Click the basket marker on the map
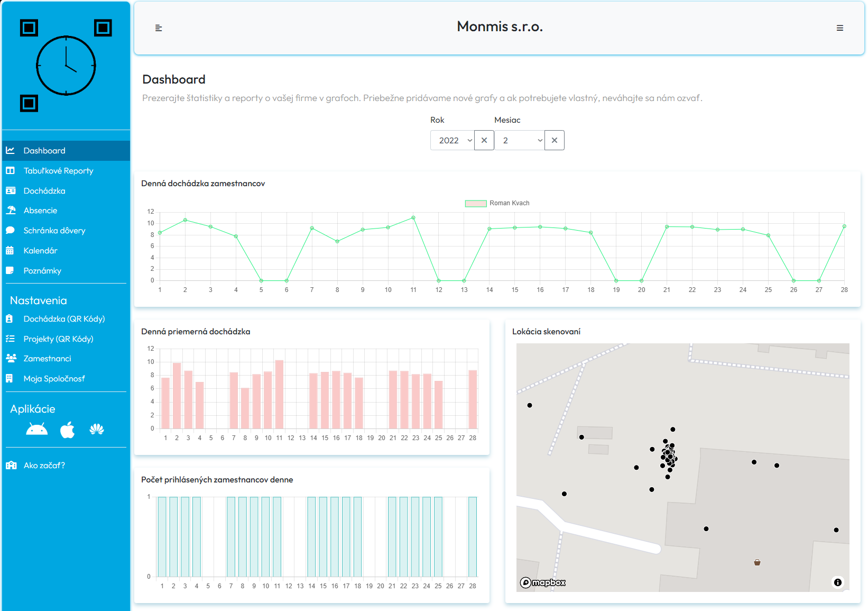 pos(757,562)
